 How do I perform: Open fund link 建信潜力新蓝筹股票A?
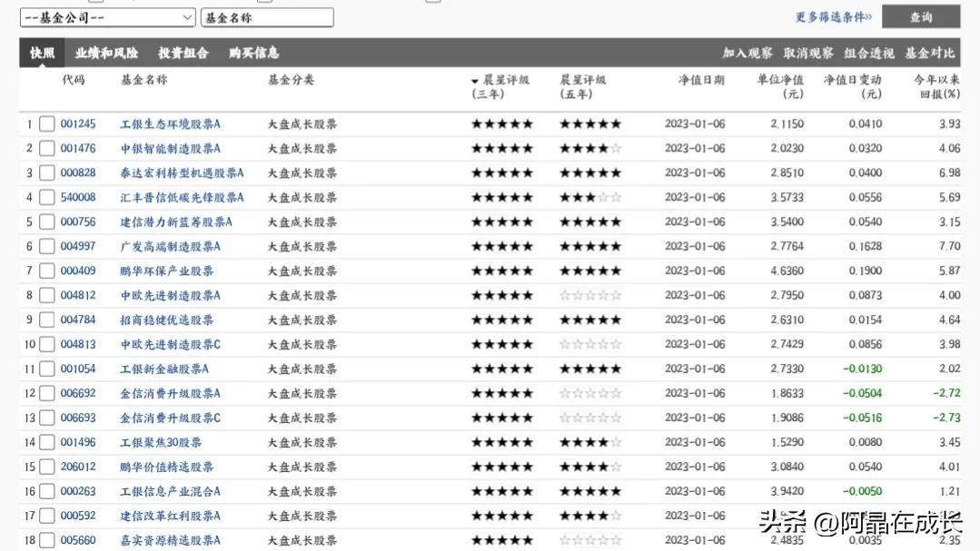pos(176,221)
